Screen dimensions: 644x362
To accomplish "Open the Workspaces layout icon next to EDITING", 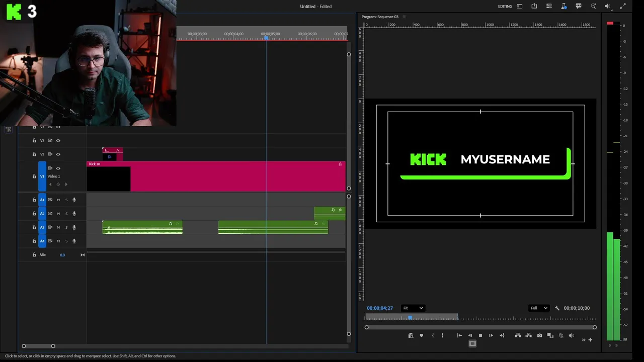I will click(520, 6).
